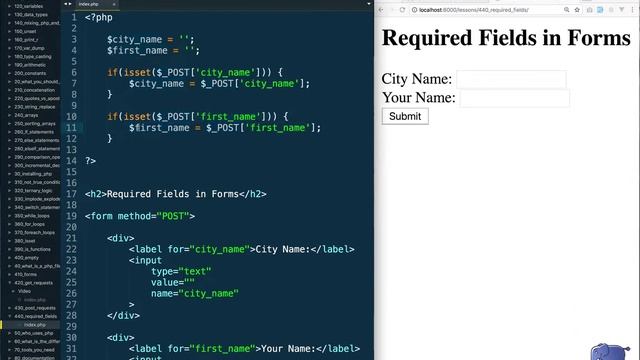This screenshot has width=640, height=360.
Task: Click the h2 heading text on line 17
Action: [173, 194]
